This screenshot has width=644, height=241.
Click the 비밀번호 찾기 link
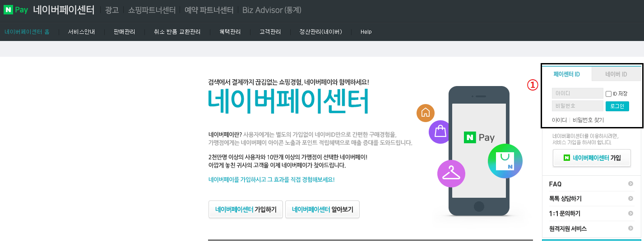pos(588,120)
